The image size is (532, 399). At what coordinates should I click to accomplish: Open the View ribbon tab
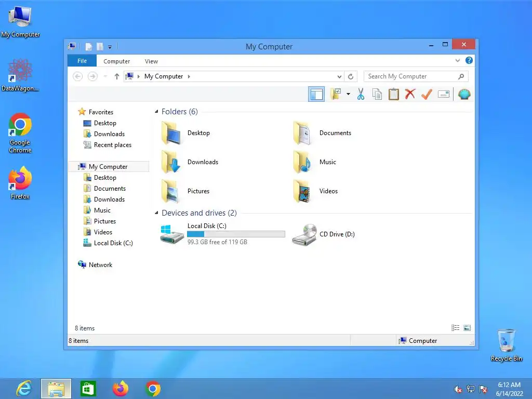(151, 61)
